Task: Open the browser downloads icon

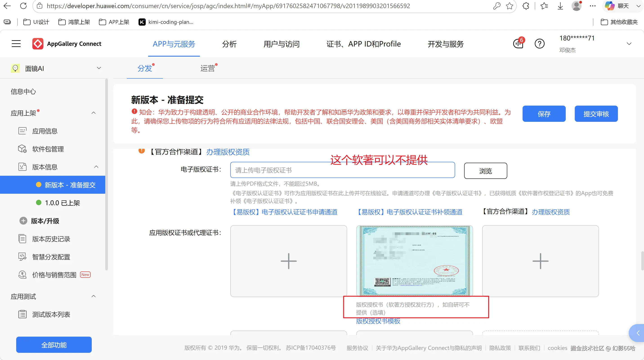Action: pyautogui.click(x=560, y=6)
